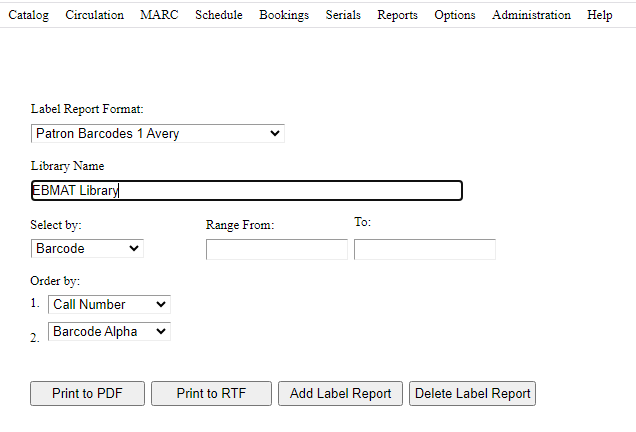The image size is (636, 432).
Task: Select the Bookings menu
Action: 284,15
